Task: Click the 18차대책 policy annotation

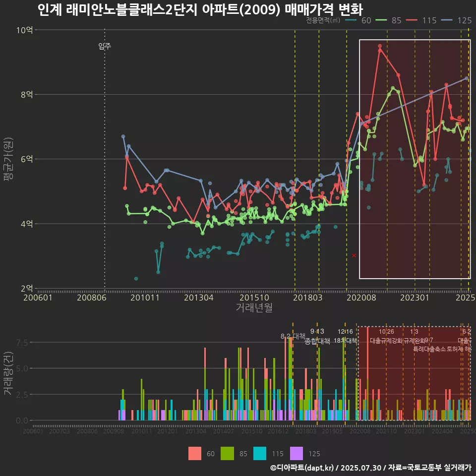Action: point(346,341)
